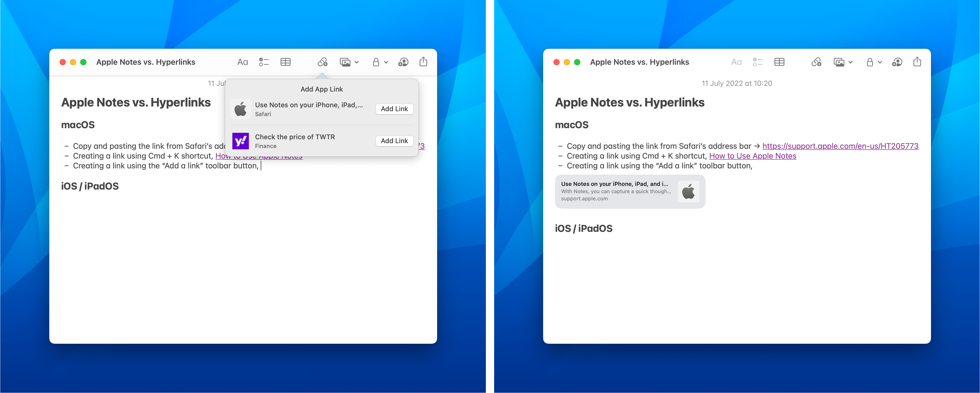The height and width of the screenshot is (393, 980).
Task: Click lock icon in right window toolbar
Action: tap(870, 62)
